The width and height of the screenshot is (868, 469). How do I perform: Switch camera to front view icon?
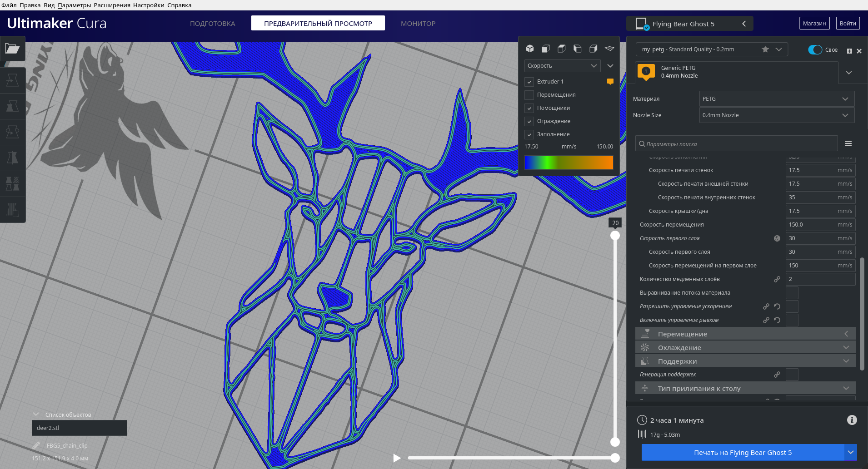(546, 49)
